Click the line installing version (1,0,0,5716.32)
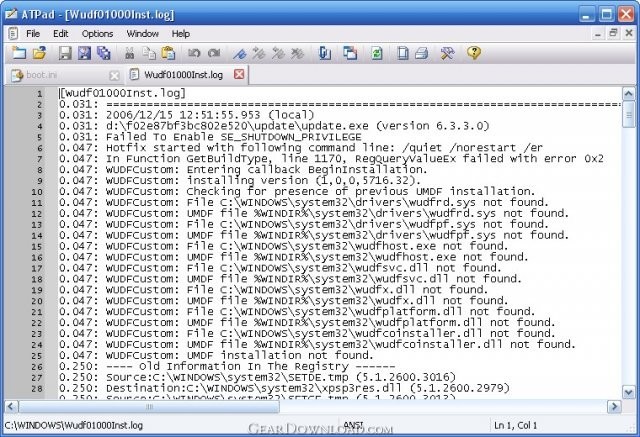 (240, 181)
